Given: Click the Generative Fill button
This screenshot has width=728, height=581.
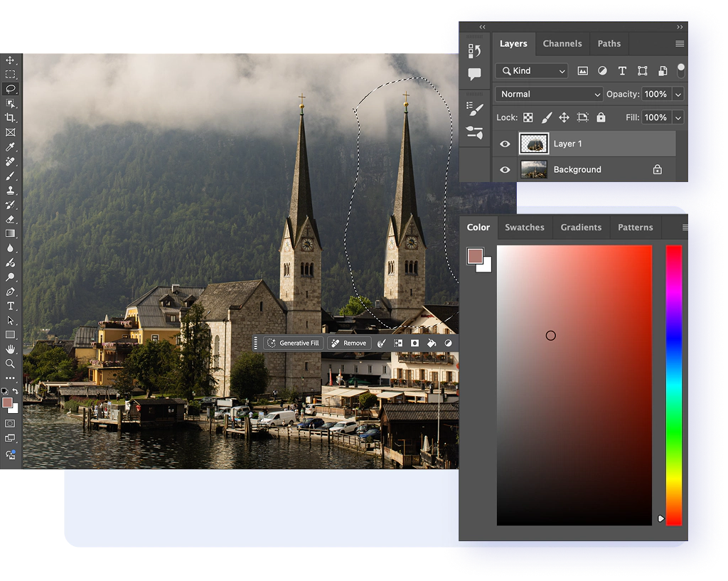Looking at the screenshot, I should [293, 343].
